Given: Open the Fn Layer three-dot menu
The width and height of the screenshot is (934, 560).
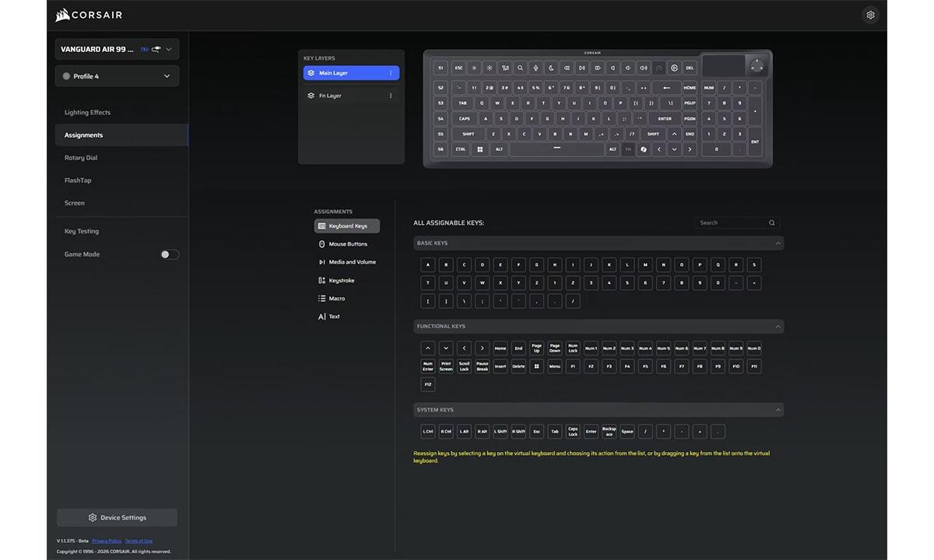Looking at the screenshot, I should click(x=391, y=96).
